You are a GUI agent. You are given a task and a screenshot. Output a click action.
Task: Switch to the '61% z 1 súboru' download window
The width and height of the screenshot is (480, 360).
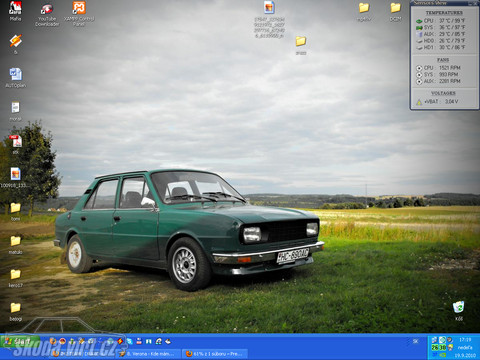(x=215, y=354)
